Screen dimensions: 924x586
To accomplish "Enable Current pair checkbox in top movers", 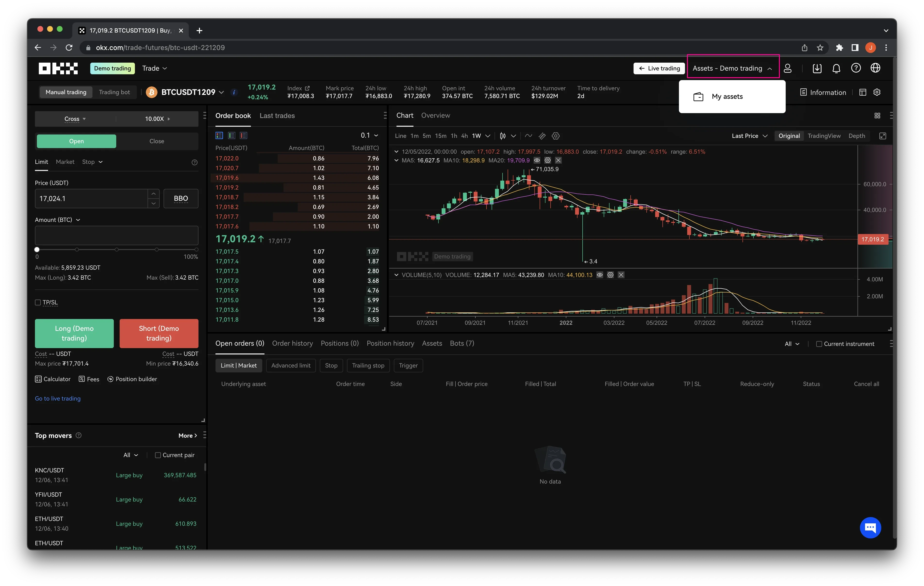I will (157, 455).
